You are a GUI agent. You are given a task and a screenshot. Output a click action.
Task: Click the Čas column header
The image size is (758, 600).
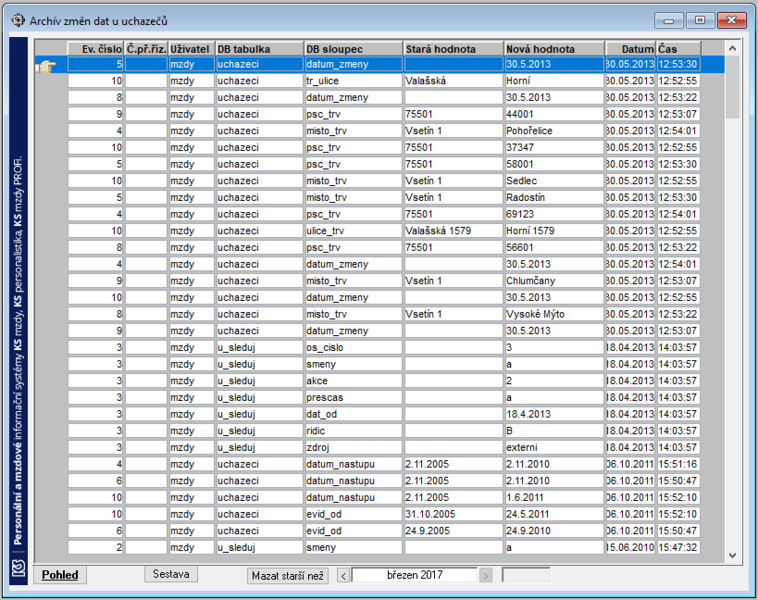[x=678, y=49]
